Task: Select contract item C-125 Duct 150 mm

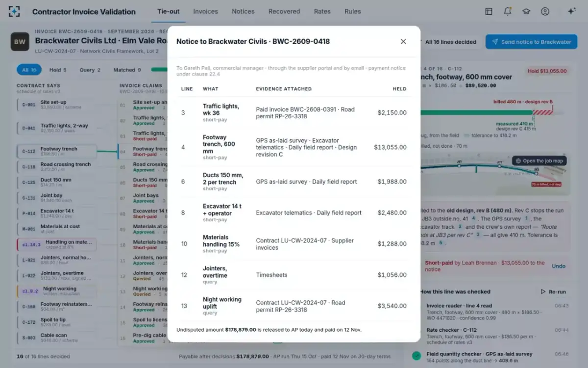Action: [x=56, y=182]
